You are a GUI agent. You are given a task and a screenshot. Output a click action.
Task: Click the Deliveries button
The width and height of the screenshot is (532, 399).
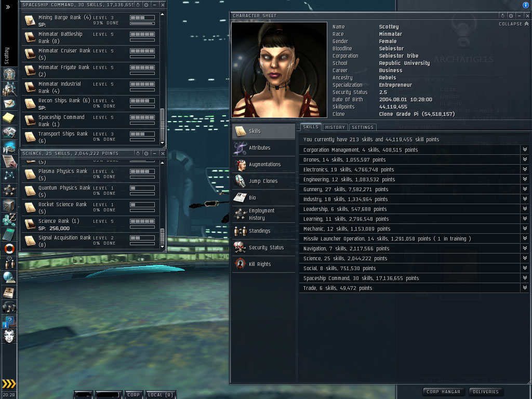pyautogui.click(x=486, y=392)
